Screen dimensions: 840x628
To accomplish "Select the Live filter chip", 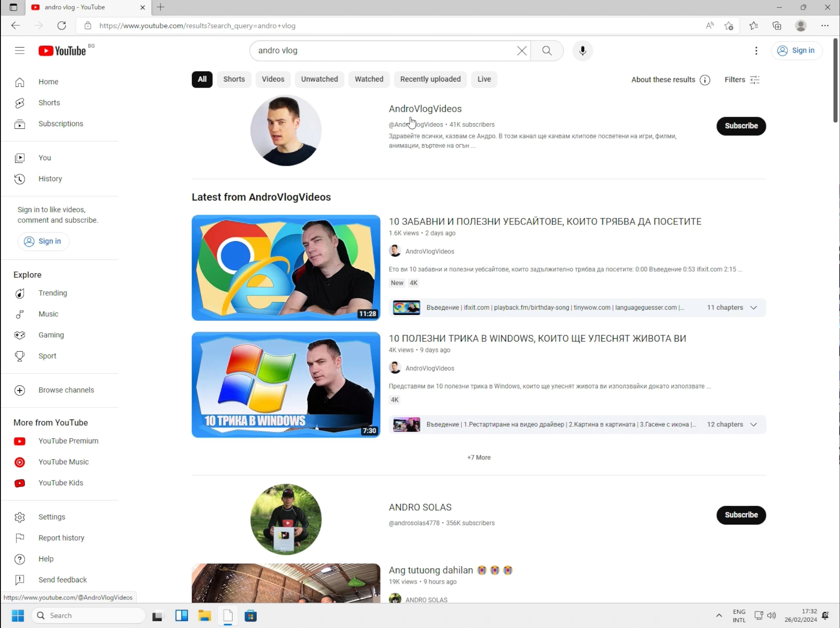I will (484, 79).
